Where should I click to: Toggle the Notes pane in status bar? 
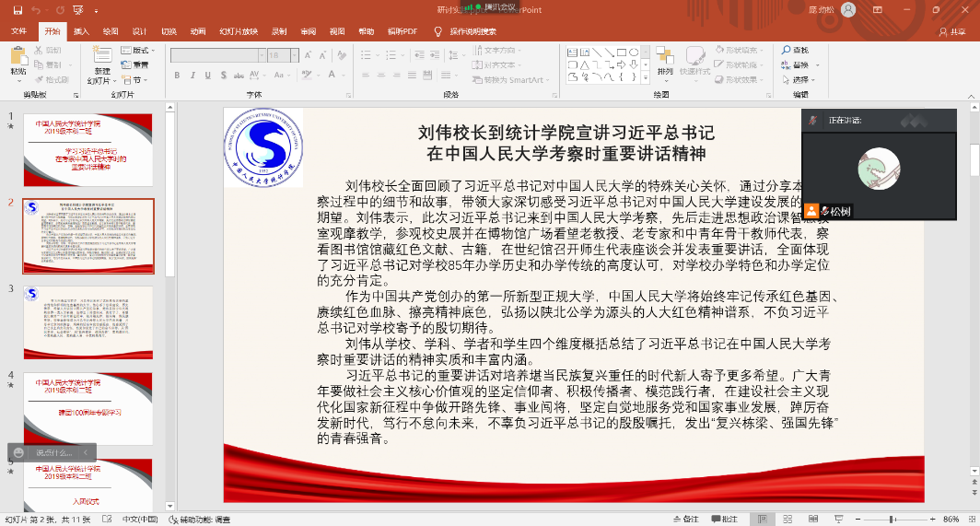click(x=686, y=520)
